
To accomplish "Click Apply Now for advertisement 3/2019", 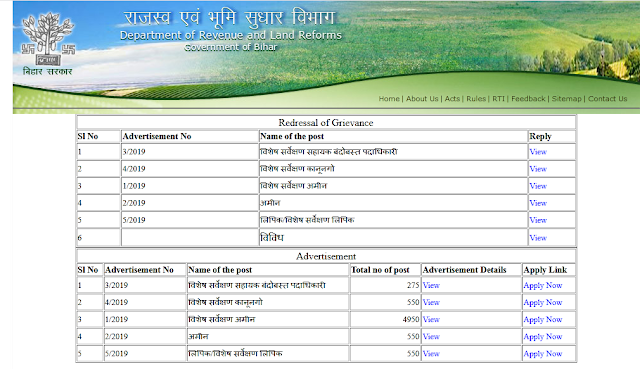I will [x=543, y=286].
